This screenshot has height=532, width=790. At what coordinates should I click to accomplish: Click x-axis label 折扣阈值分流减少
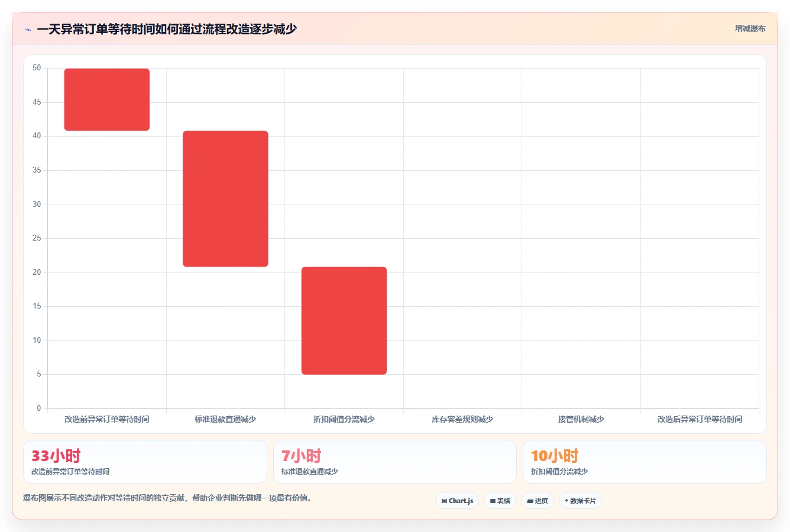pos(344,419)
